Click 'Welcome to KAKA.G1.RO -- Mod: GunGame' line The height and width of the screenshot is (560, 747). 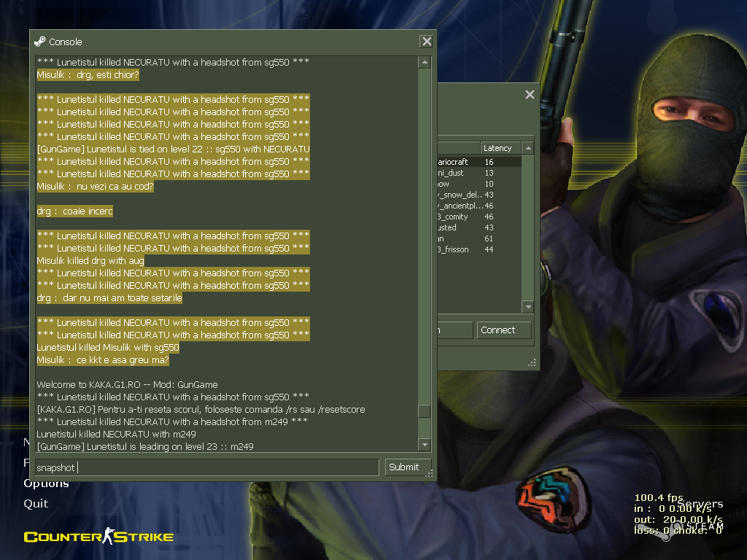pyautogui.click(x=127, y=384)
